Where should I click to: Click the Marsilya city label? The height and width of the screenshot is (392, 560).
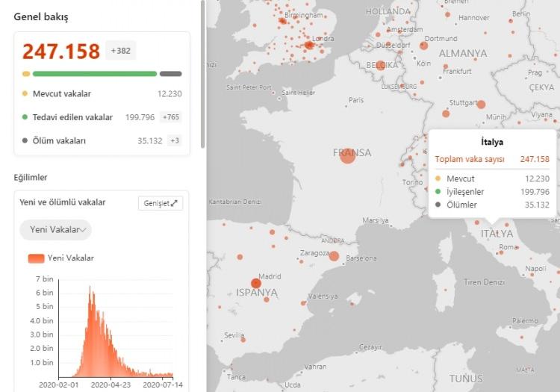(376, 220)
